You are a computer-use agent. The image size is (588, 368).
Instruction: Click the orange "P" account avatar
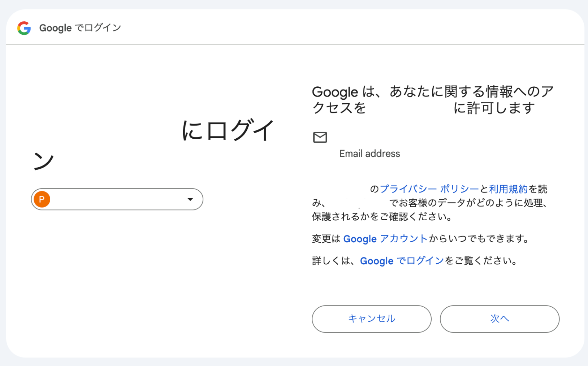pos(42,199)
